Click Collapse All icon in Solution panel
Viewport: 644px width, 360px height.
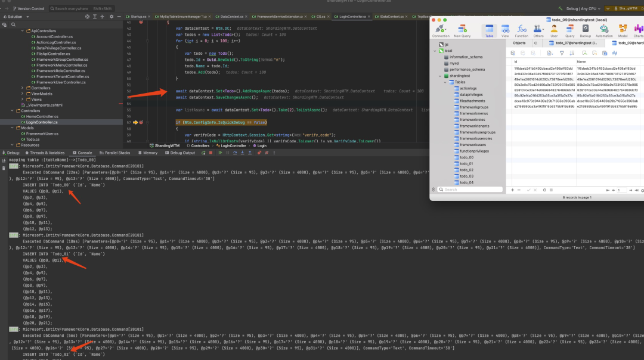pos(103,17)
